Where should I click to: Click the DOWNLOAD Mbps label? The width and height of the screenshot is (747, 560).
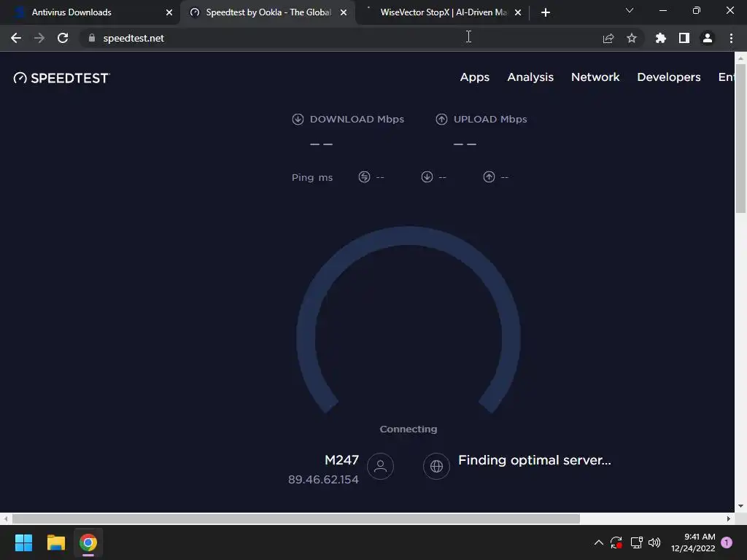pyautogui.click(x=357, y=119)
